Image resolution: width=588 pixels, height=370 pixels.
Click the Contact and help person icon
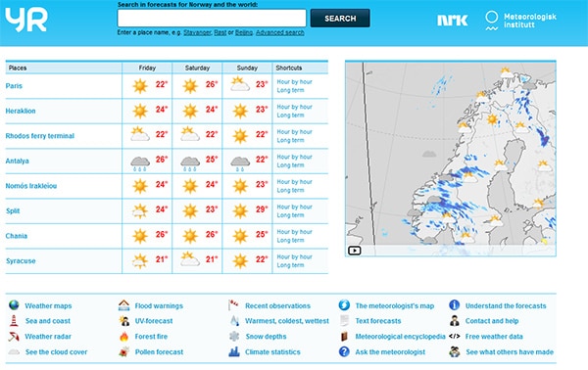pos(454,320)
